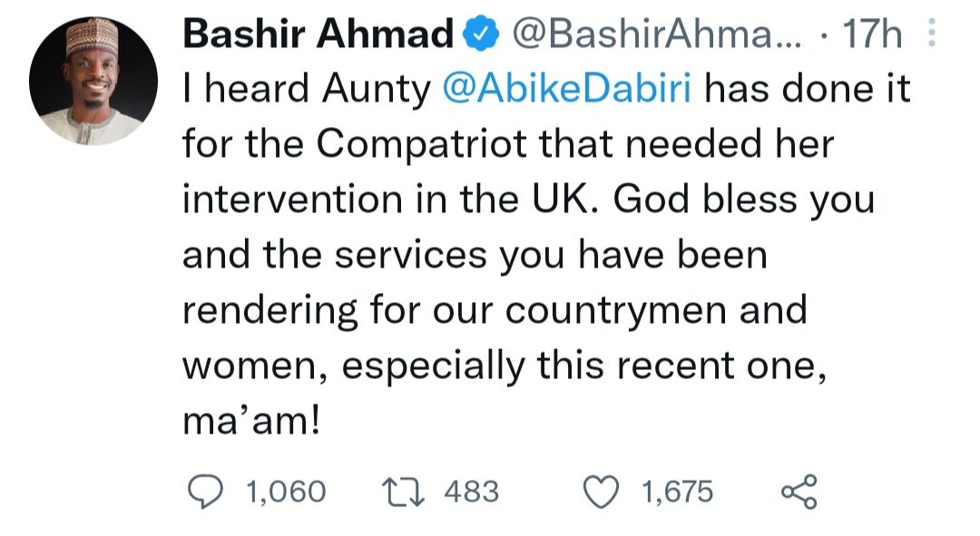Screen dimensions: 980x536
Task: Open the three-dot tweet options menu
Action: 931,33
